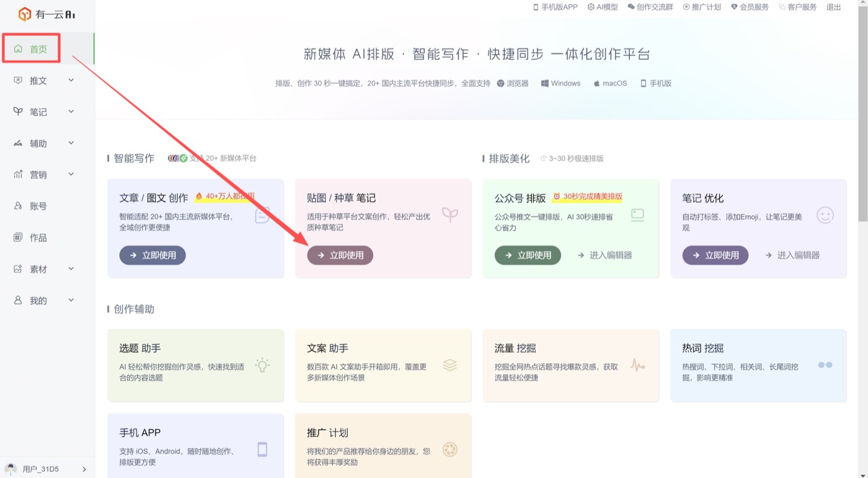Click 立即使用 under 笔记 优化
The width and height of the screenshot is (868, 478).
tap(715, 255)
